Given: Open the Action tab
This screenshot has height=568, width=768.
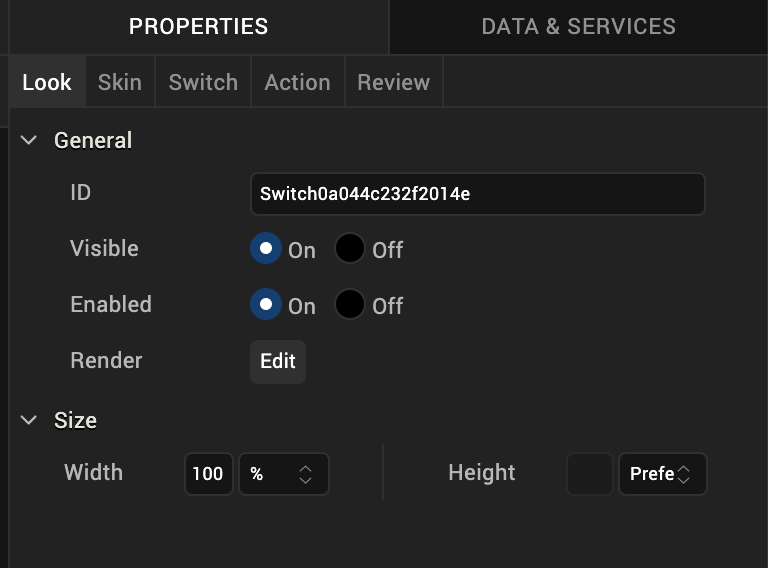Looking at the screenshot, I should tap(297, 82).
